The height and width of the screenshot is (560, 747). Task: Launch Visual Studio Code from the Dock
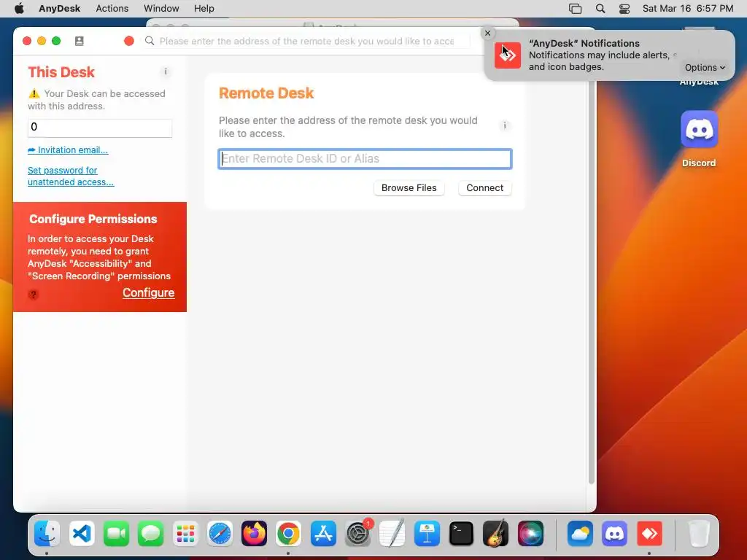(82, 533)
